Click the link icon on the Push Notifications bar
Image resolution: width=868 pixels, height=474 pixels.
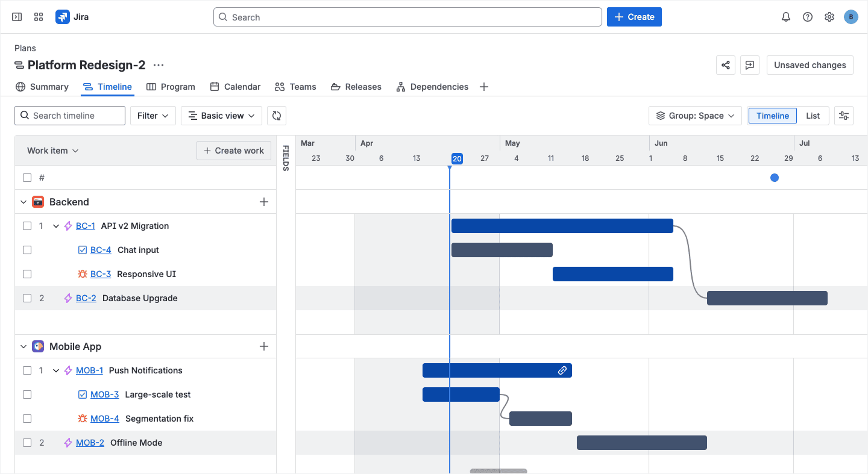pos(562,370)
